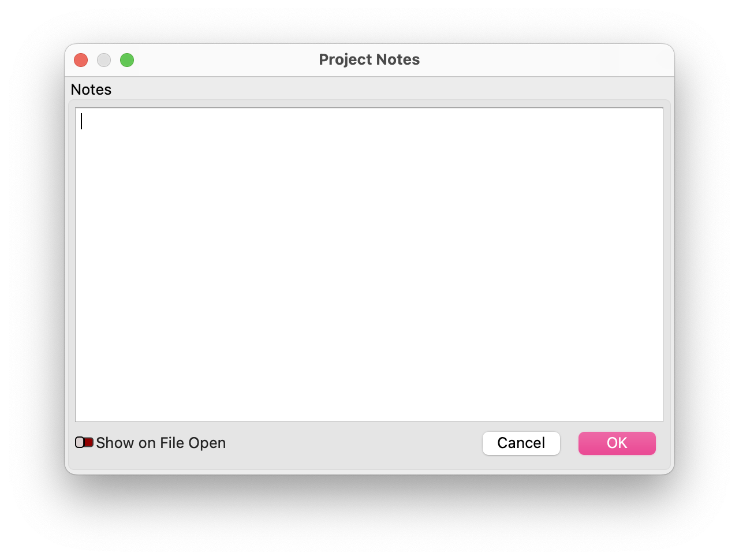Enable the Show on File Open checkbox
The height and width of the screenshot is (560, 739).
pos(84,443)
